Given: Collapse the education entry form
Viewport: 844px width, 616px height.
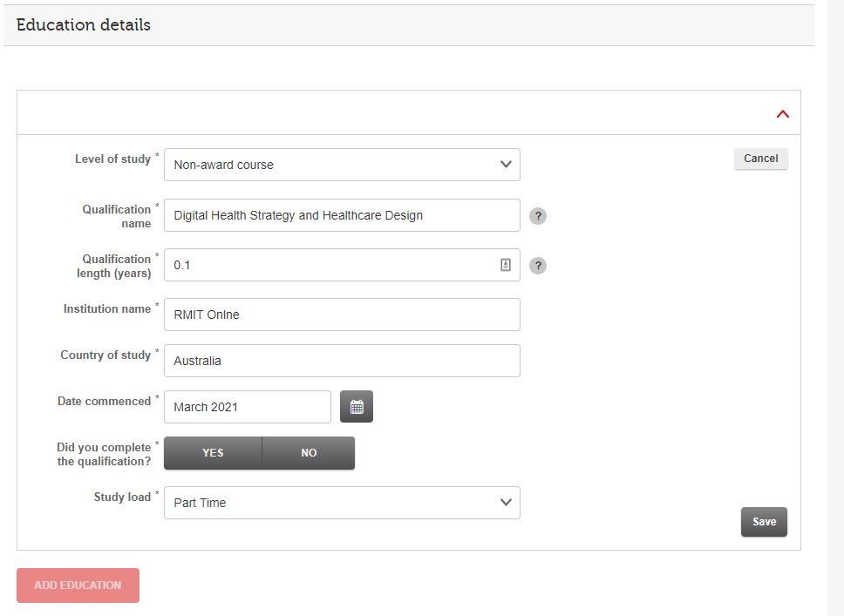Looking at the screenshot, I should point(782,113).
